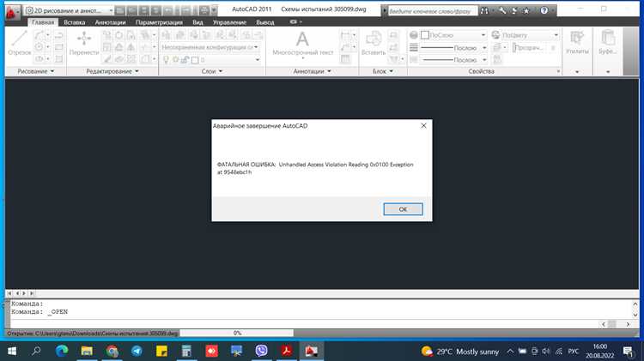The height and width of the screenshot is (361, 644).
Task: Click the star favorites icon in the title bar
Action: 526,10
